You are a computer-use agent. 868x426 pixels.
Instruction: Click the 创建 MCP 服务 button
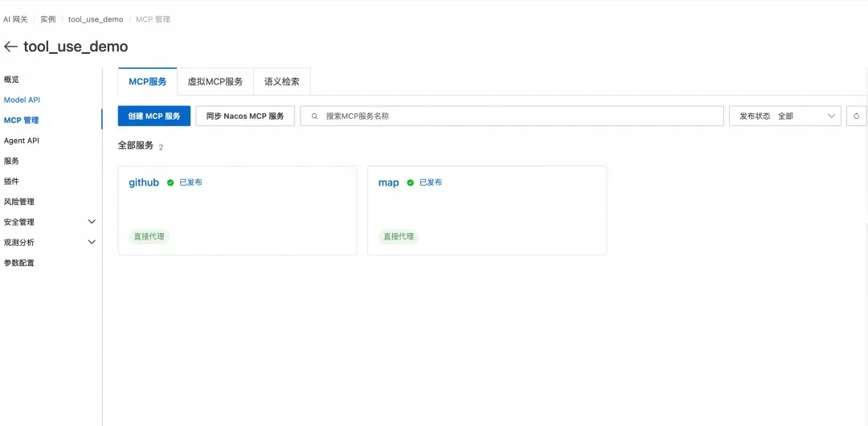(154, 116)
